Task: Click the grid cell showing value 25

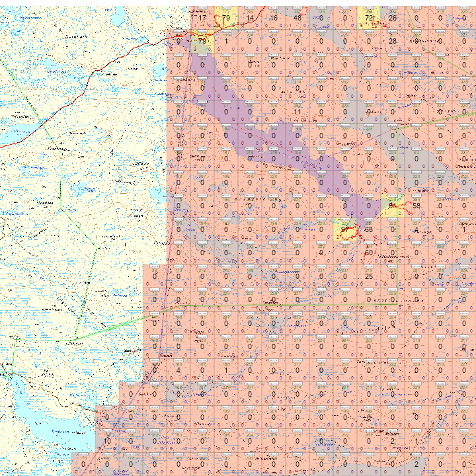Action: pos(369,276)
